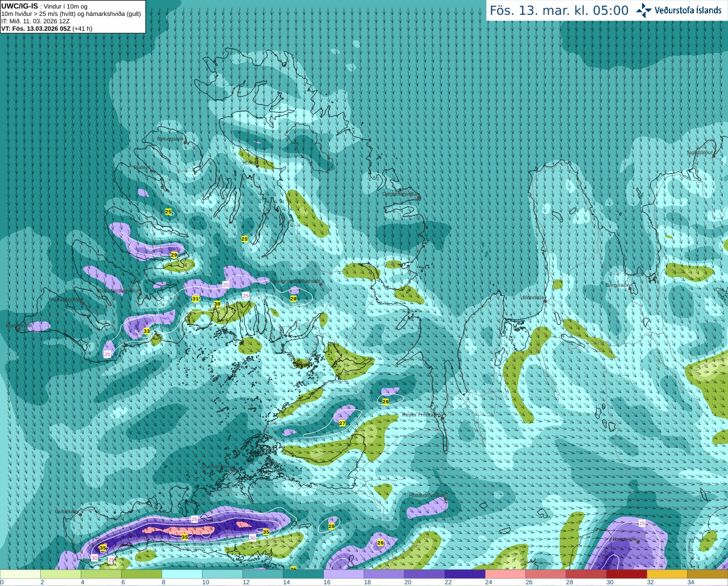The height and width of the screenshot is (586, 728).
Task: Click the Patreksfjörður station label
Action: (66, 299)
